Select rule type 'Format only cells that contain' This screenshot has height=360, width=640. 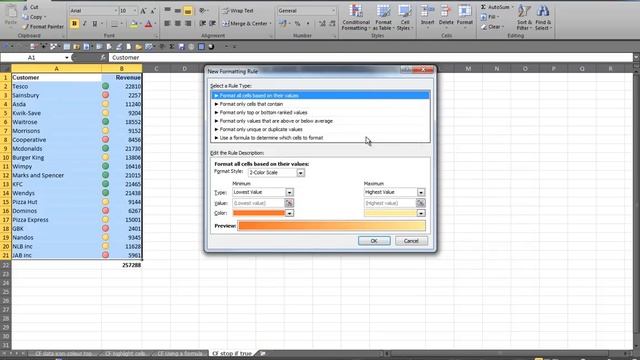[320, 104]
